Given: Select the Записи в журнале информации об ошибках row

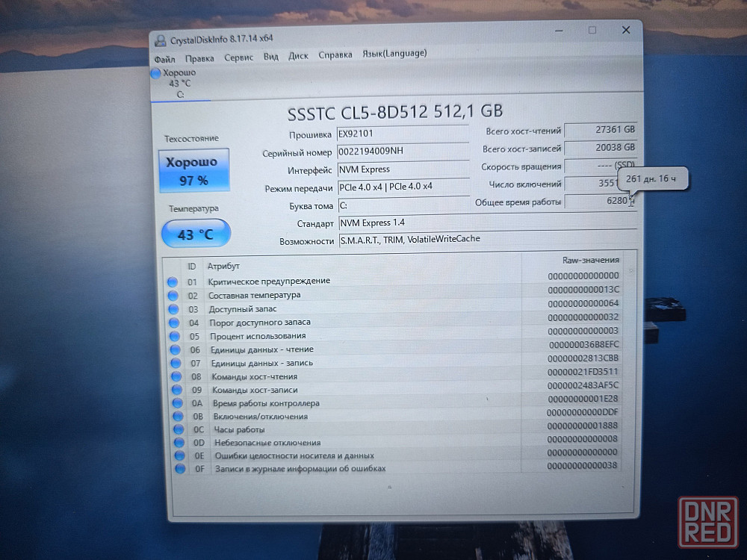Looking at the screenshot, I should (x=398, y=469).
